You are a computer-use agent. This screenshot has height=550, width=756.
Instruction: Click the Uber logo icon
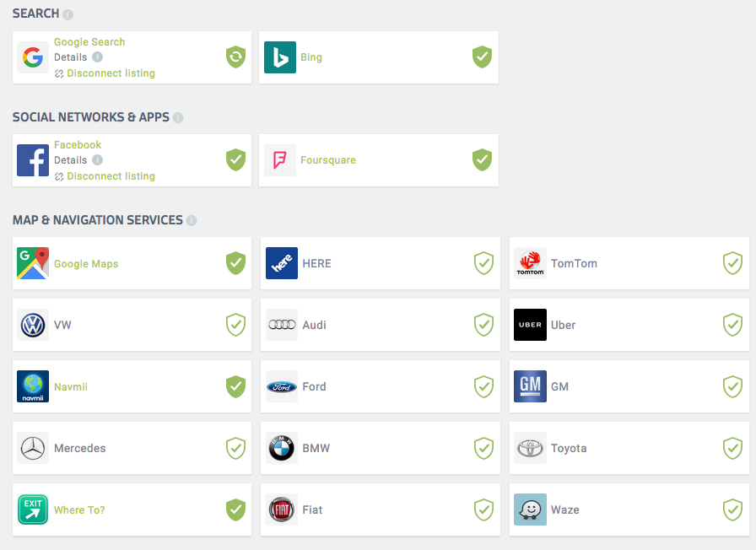[531, 325]
